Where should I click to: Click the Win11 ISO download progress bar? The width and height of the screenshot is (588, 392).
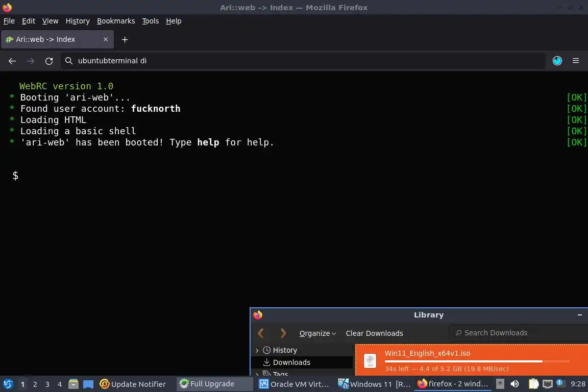pos(477,361)
